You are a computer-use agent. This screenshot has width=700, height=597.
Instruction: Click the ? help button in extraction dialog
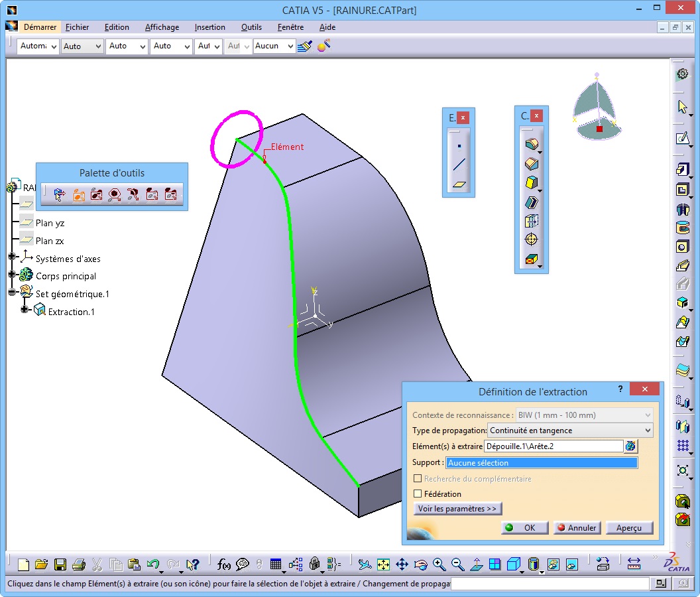pyautogui.click(x=620, y=389)
